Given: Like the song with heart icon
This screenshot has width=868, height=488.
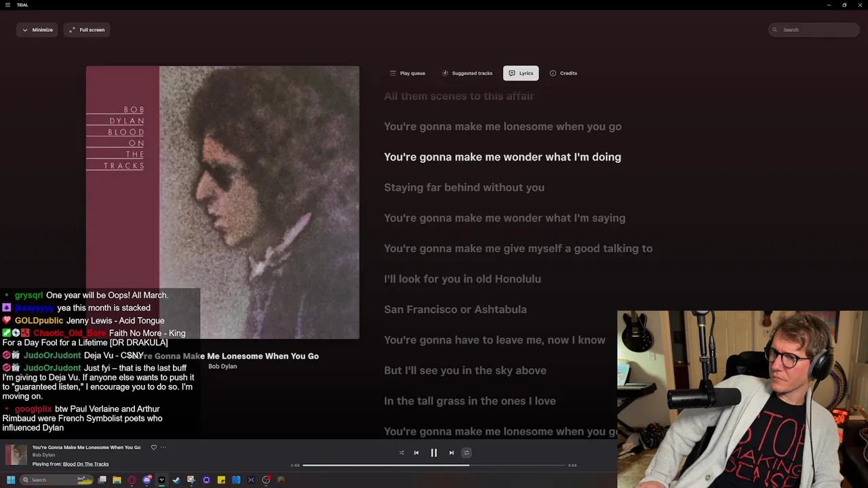Looking at the screenshot, I should [x=154, y=447].
